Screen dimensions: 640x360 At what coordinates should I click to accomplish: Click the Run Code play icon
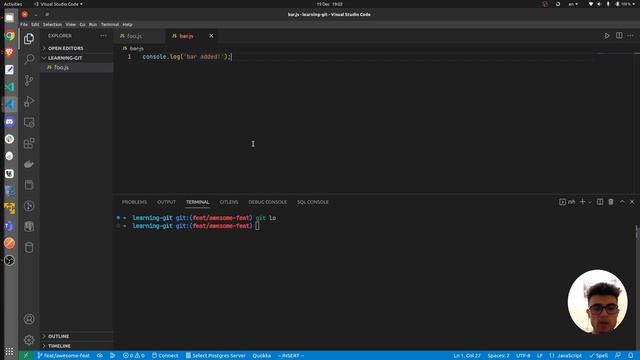pyautogui.click(x=607, y=36)
